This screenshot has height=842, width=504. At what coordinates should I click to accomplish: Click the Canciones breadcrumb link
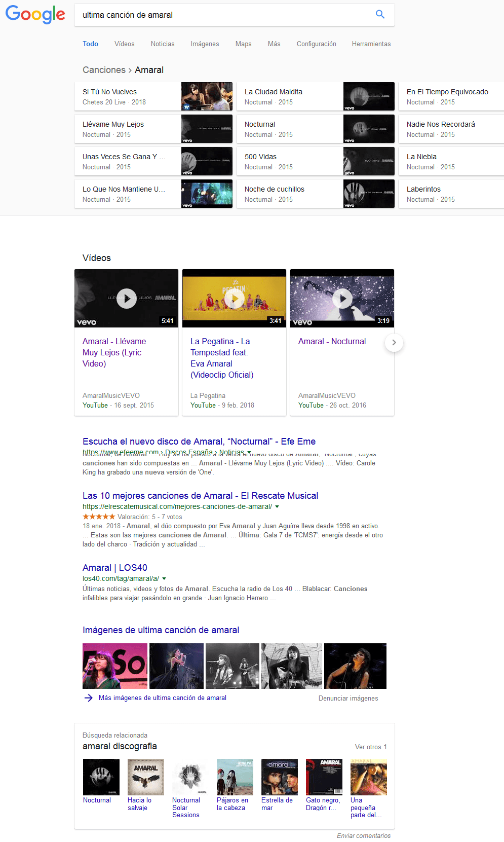(104, 70)
